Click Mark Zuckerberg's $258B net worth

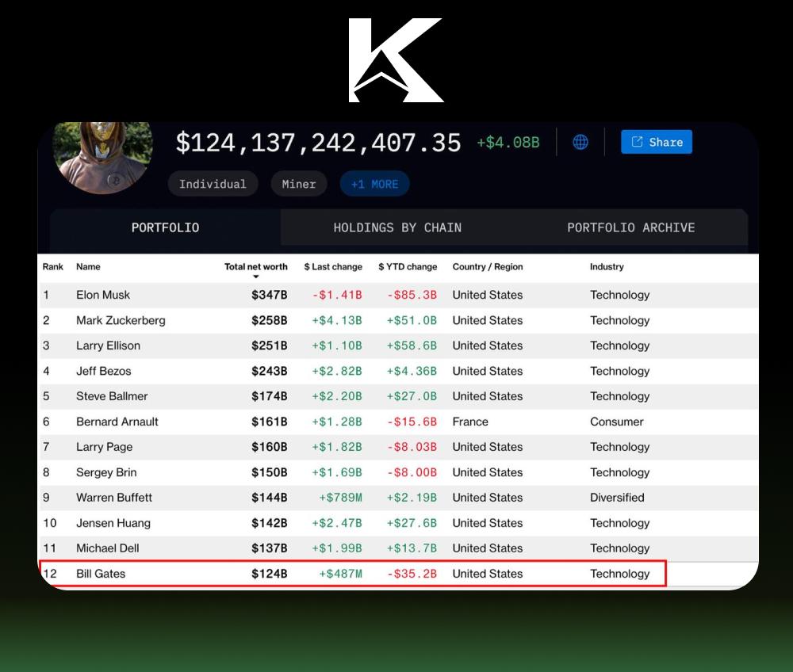[x=270, y=320]
